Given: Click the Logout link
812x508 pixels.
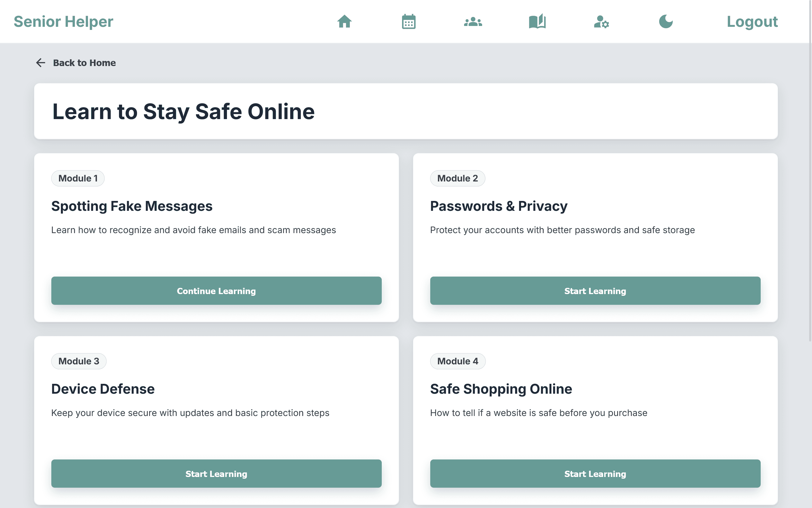Looking at the screenshot, I should point(752,21).
